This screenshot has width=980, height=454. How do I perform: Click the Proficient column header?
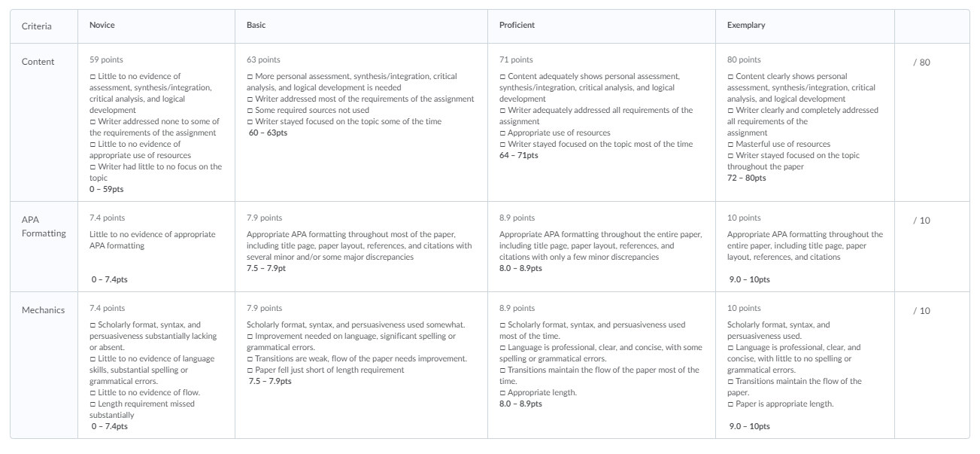click(x=517, y=25)
